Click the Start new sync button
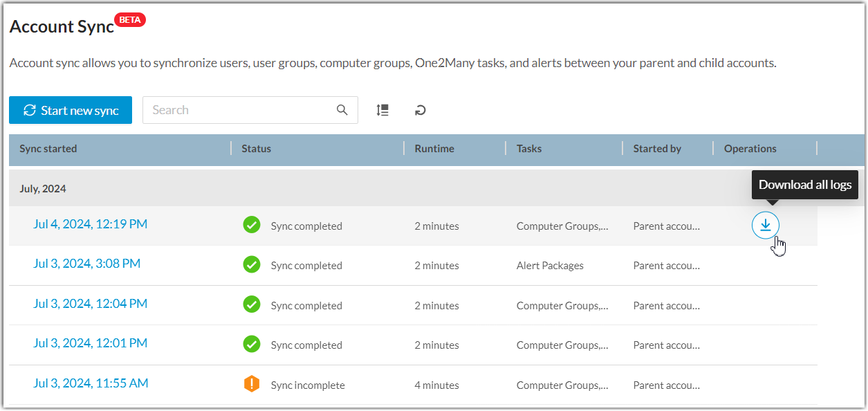Viewport: 868px width, 411px height. [70, 109]
